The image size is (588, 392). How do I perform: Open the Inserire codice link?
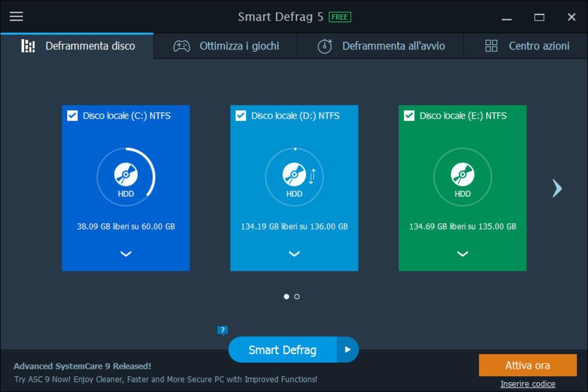tap(528, 384)
